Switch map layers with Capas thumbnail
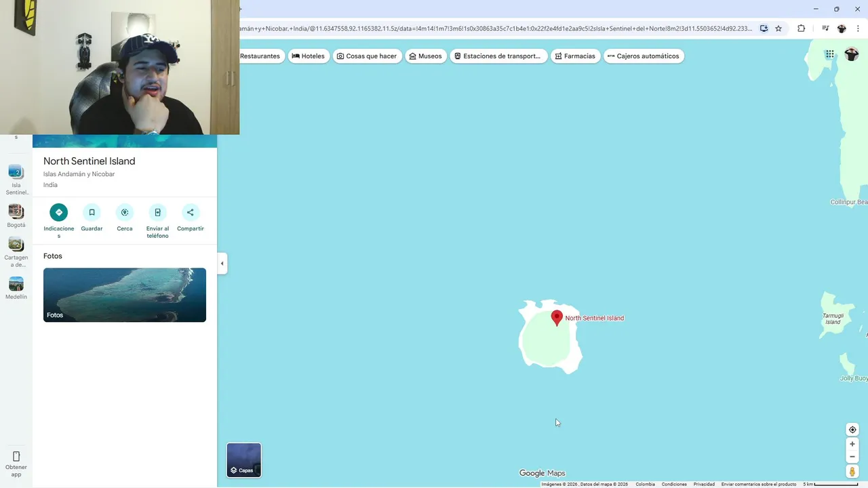Screen dimensions: 868x488 [243, 460]
